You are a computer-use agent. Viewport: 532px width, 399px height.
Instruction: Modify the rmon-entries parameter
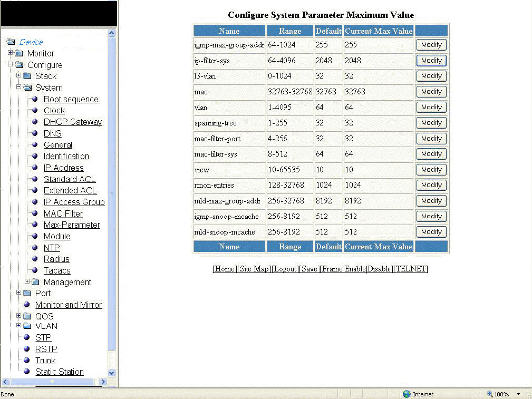coord(431,185)
